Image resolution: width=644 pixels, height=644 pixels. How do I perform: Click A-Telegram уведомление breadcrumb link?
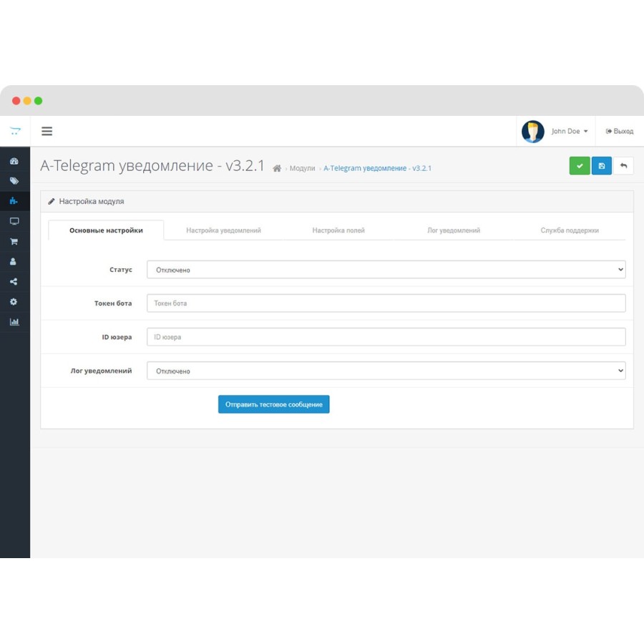click(x=377, y=168)
